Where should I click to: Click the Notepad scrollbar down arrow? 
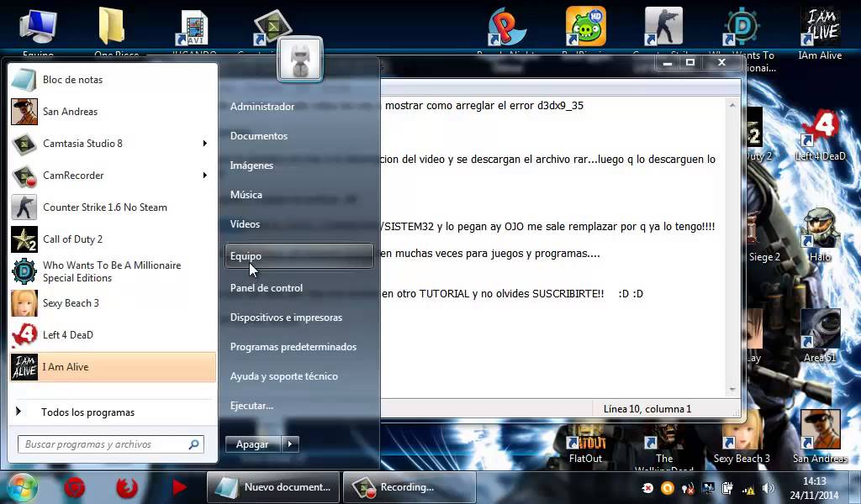point(732,390)
